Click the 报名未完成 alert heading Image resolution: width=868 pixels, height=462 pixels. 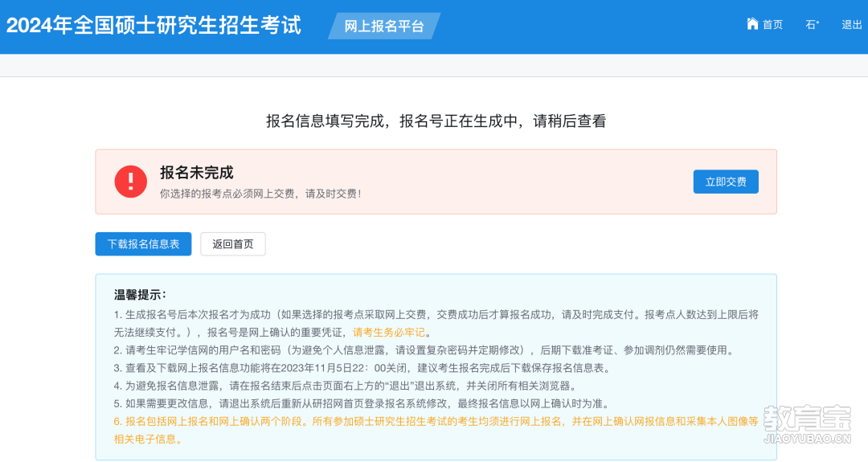pyautogui.click(x=197, y=173)
